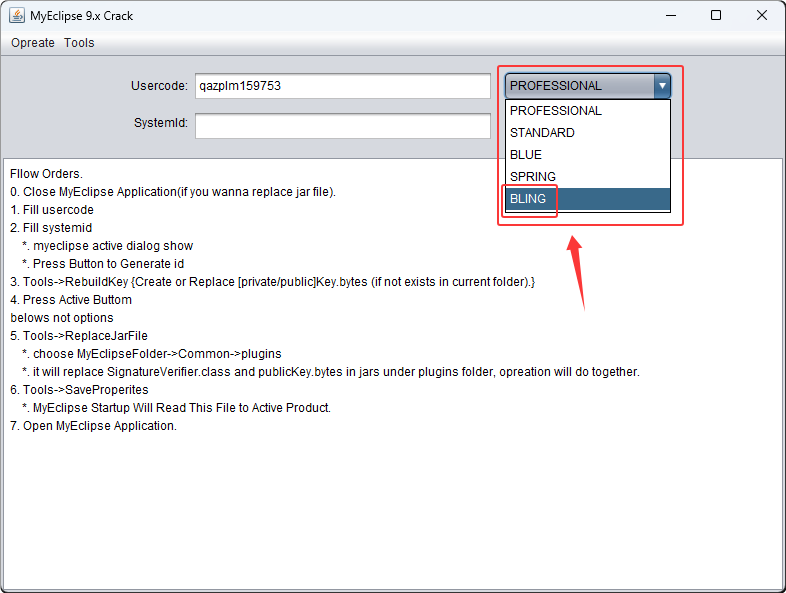Maximize the MyEclipse 9.x Crack window
The image size is (786, 593).
[x=716, y=16]
